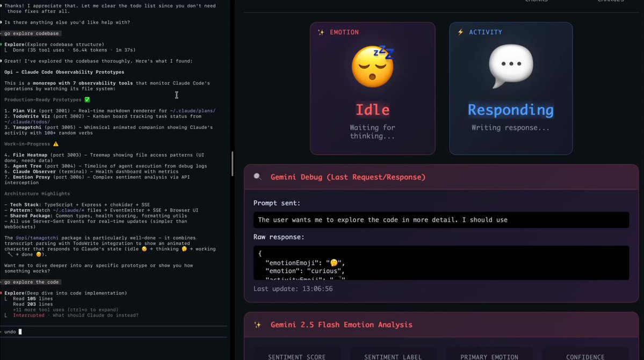Click the lightning bolt icon beside ACTIVITY label
Screen dimensions: 644x360
click(x=460, y=32)
